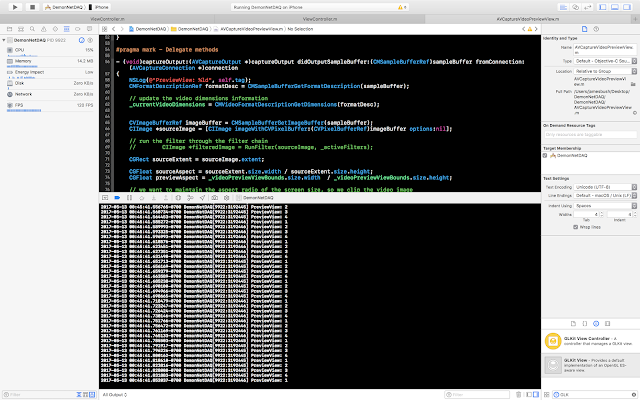This screenshot has width=640, height=400.
Task: Click the Stop button in the toolbar
Action: click(32, 7)
